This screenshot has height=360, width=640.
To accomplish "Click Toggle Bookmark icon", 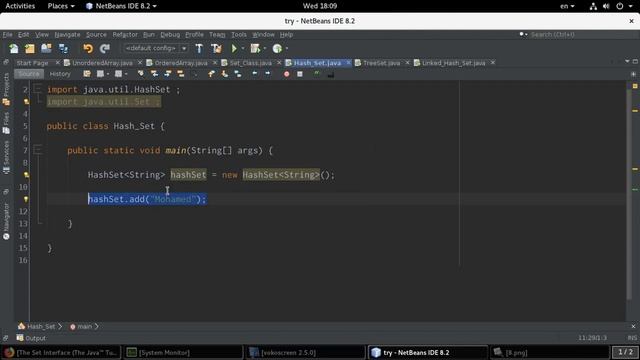I will pyautogui.click(x=238, y=74).
